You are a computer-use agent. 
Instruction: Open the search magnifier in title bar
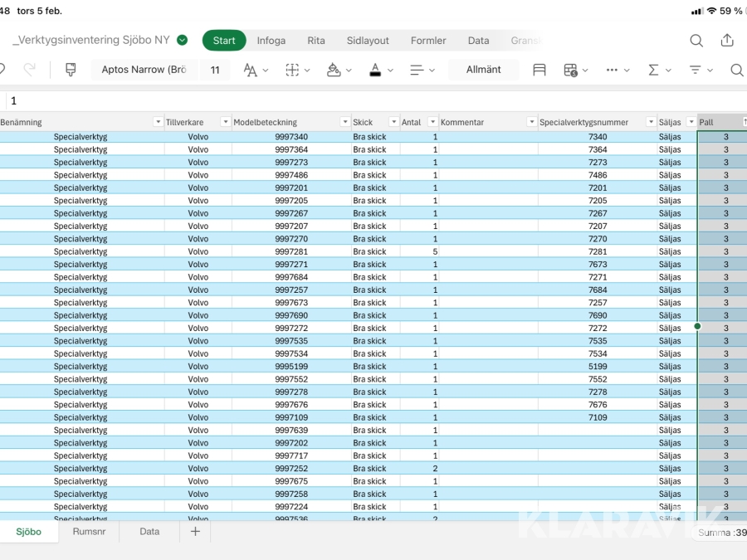(696, 41)
